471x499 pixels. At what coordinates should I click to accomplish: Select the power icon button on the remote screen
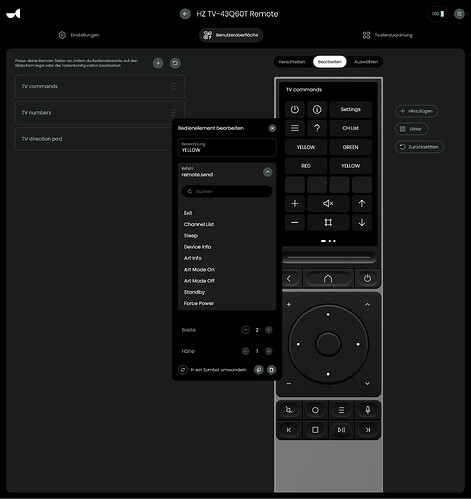pyautogui.click(x=295, y=109)
